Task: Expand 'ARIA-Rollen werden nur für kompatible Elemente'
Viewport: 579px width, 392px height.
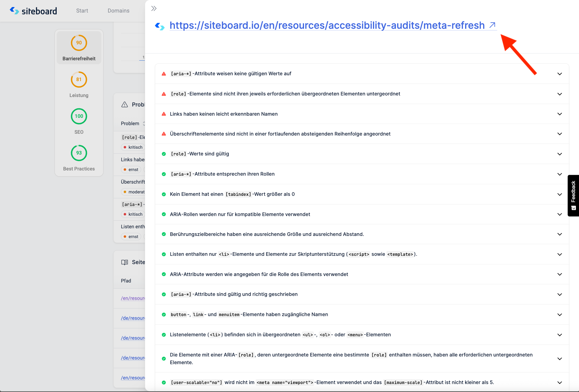Action: pos(560,214)
